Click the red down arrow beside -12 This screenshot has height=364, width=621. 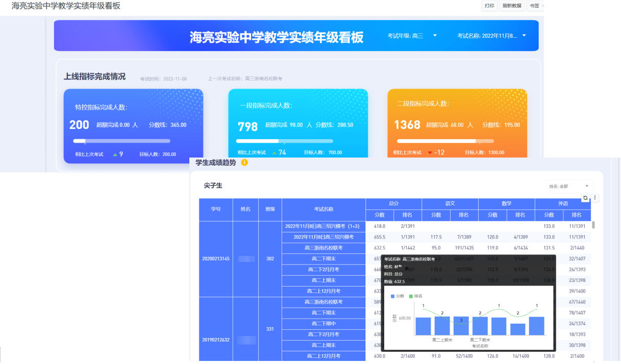tap(430, 152)
